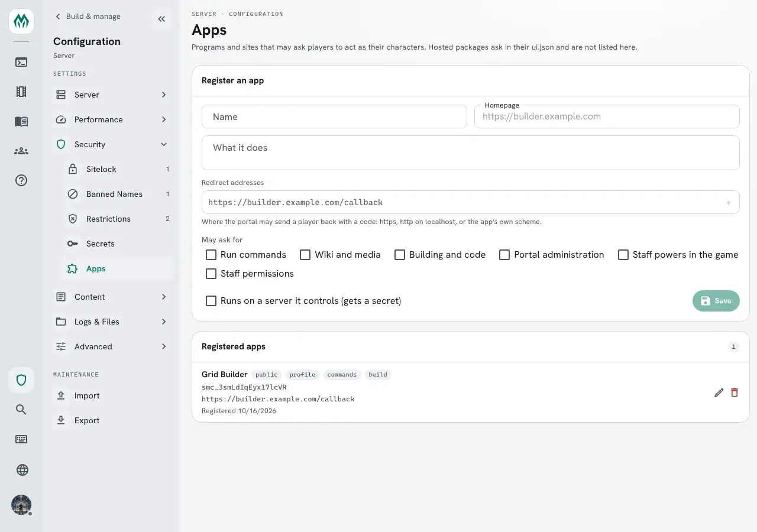Open Restrictions settings
This screenshot has width=757, height=532.
(117, 219)
